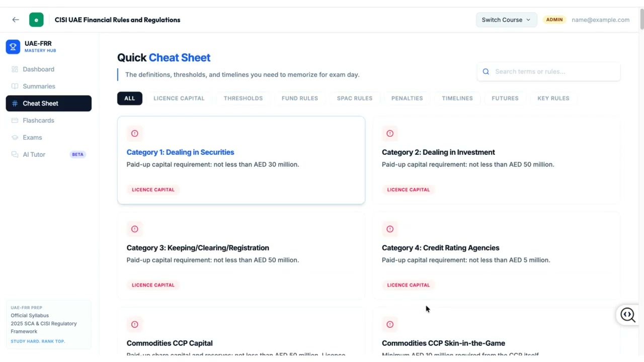Click the green course logo icon
This screenshot has height=362, width=644.
point(36,20)
